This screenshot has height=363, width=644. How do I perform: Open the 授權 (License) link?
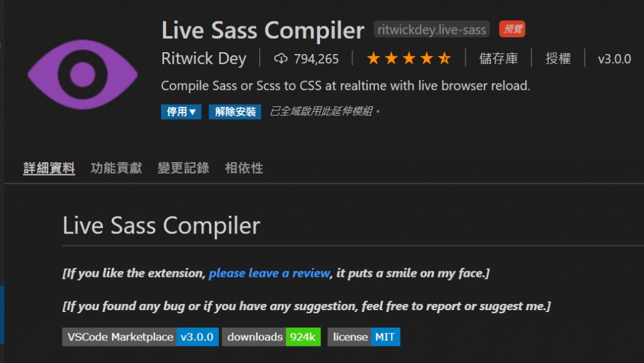pos(558,59)
